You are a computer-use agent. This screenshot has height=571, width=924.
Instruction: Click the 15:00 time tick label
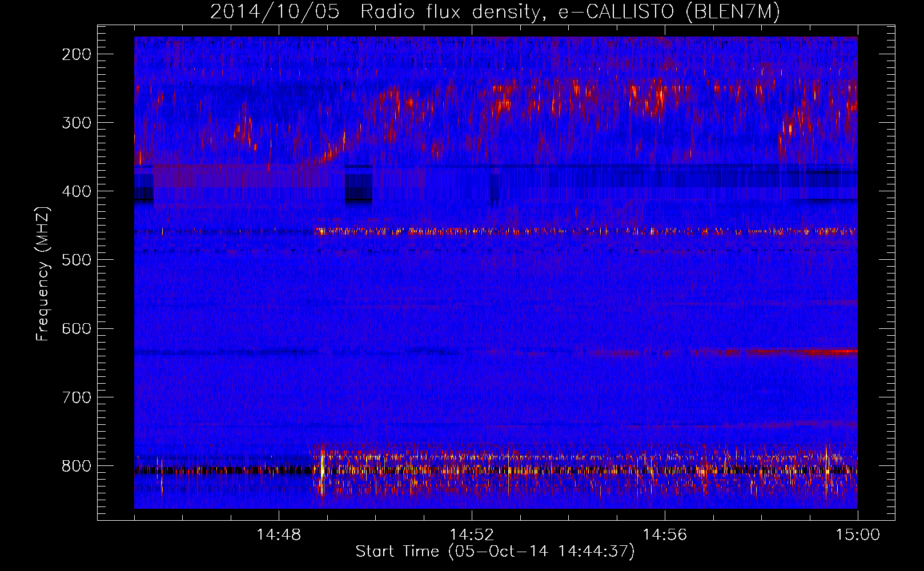pyautogui.click(x=858, y=535)
